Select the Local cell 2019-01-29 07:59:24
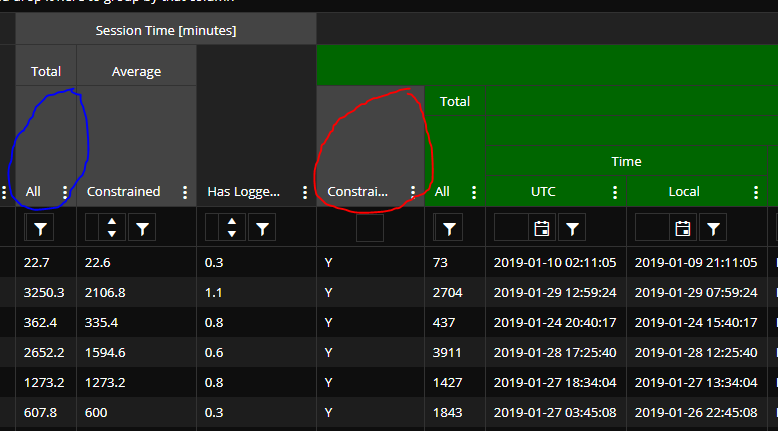The image size is (778, 431). click(696, 293)
